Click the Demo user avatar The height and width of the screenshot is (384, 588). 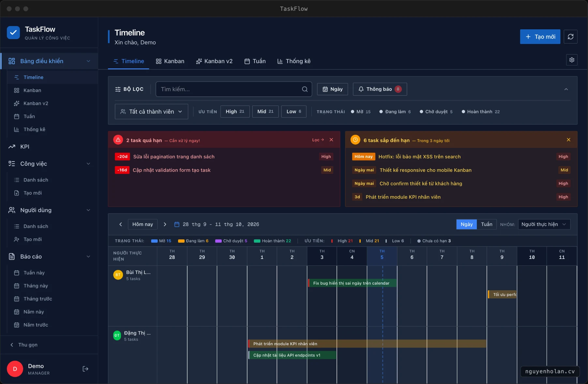click(15, 369)
